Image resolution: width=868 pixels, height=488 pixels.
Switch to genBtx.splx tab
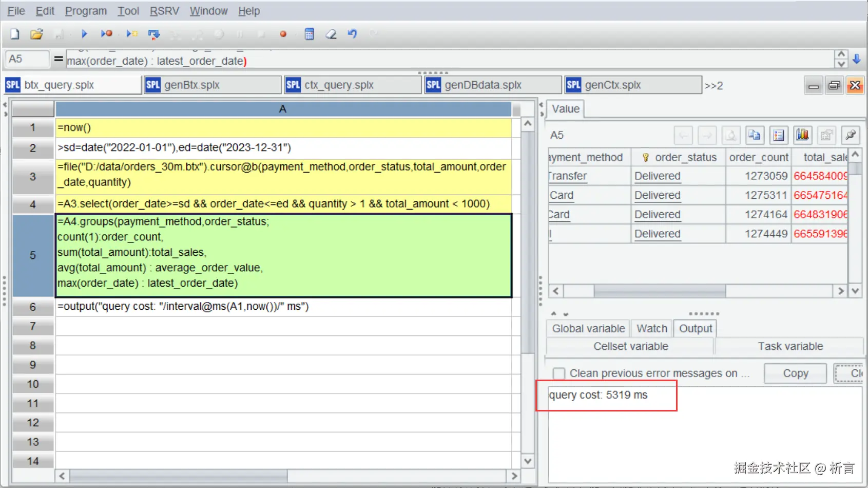point(213,85)
